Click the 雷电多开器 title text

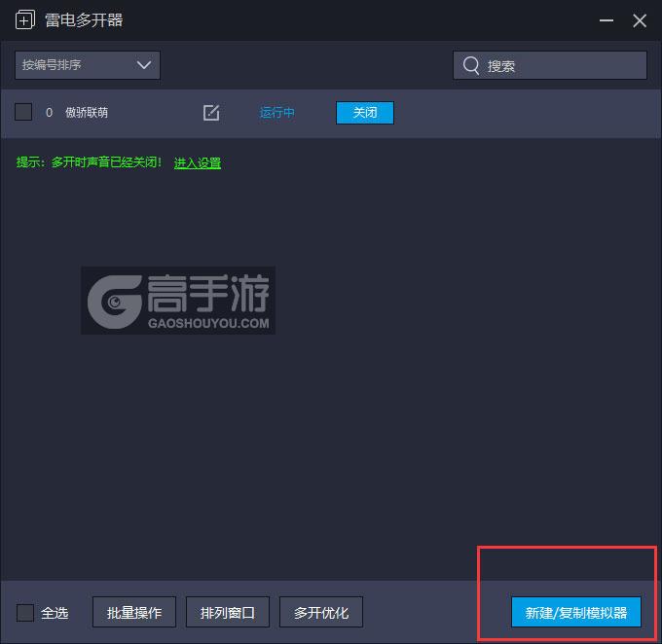coord(84,20)
